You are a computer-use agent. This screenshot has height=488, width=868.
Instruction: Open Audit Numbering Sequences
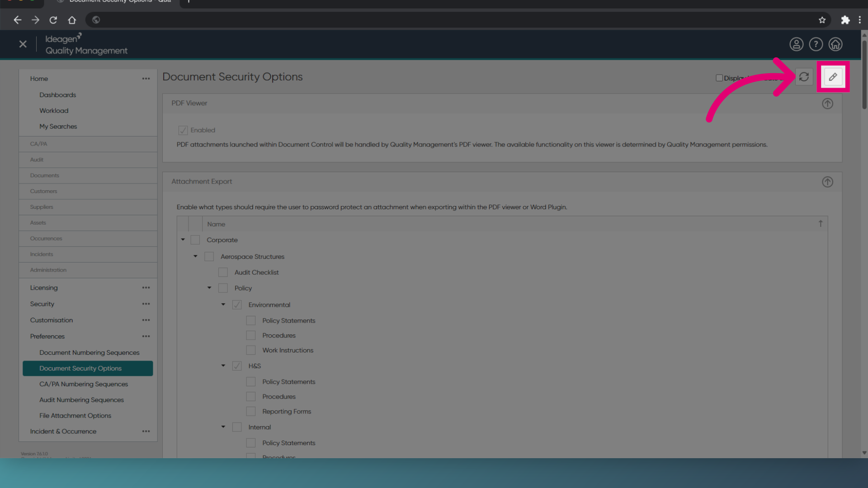pyautogui.click(x=81, y=400)
